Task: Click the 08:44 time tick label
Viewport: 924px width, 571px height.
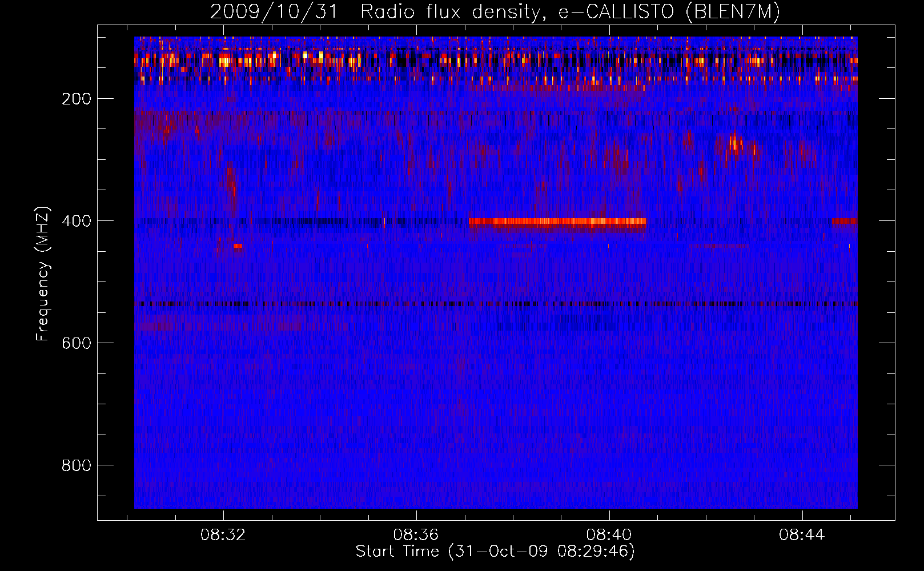Action: coord(802,534)
